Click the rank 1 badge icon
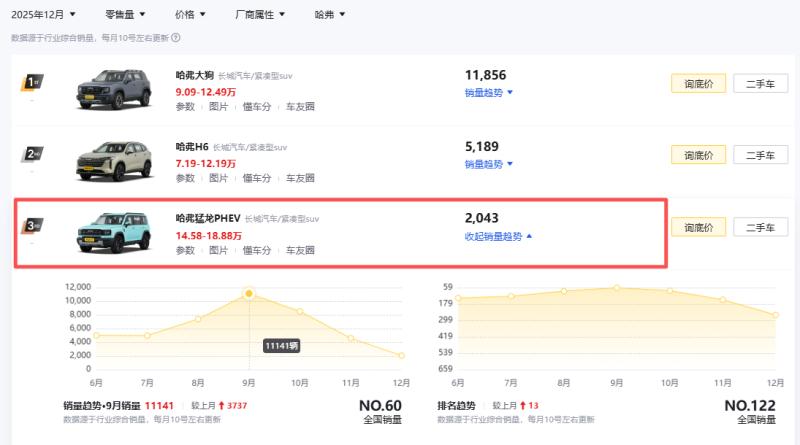The height and width of the screenshot is (445, 800). pyautogui.click(x=32, y=82)
